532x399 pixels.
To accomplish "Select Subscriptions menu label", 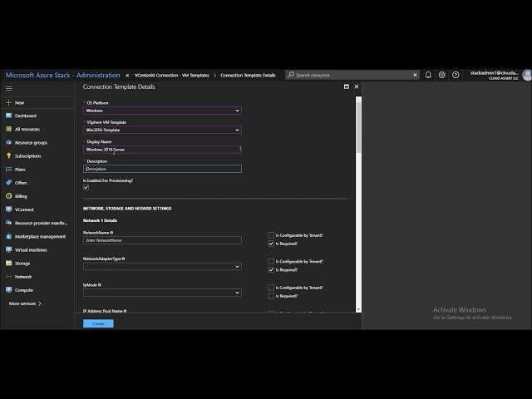I will 27,156.
